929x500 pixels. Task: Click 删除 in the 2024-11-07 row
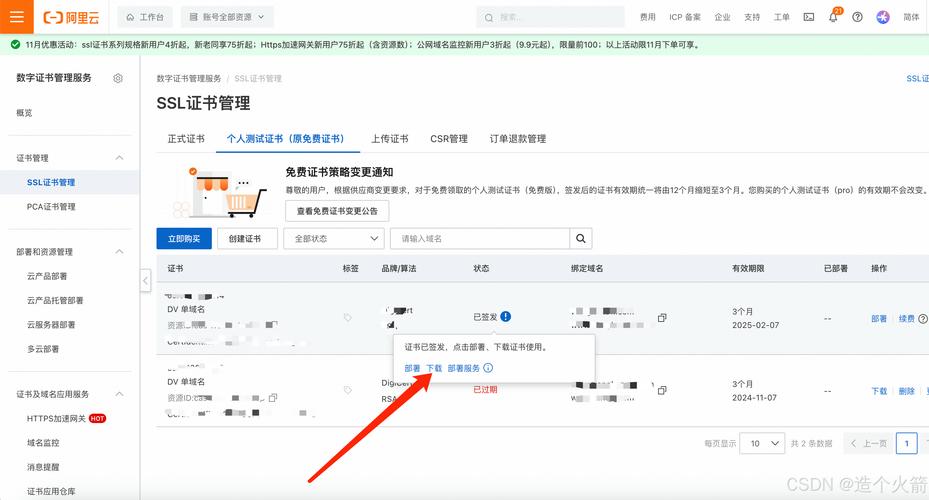906,391
